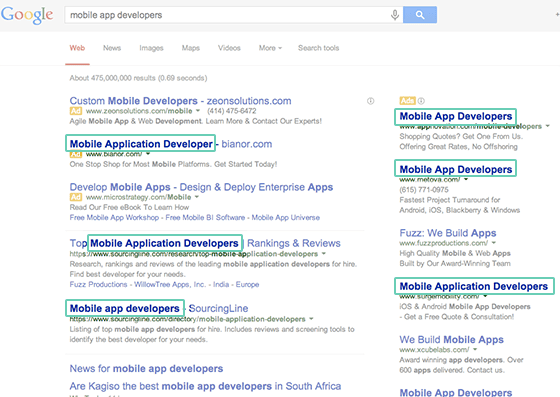Click the phone number (414) 475-6472
560x397 pixels.
[232, 111]
